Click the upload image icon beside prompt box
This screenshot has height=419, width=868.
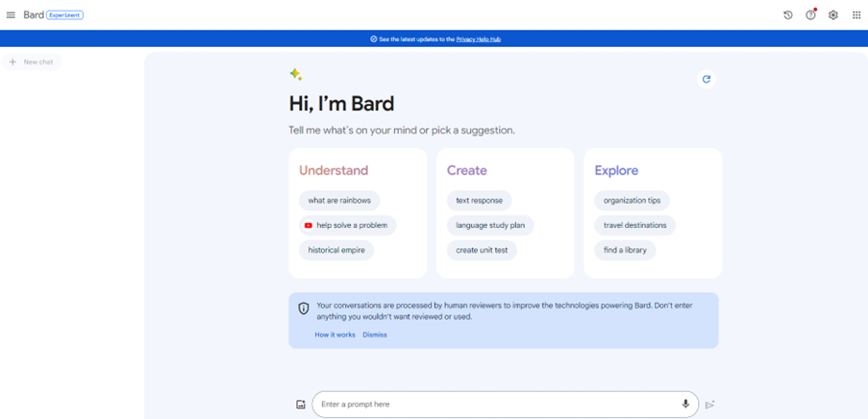pos(301,404)
